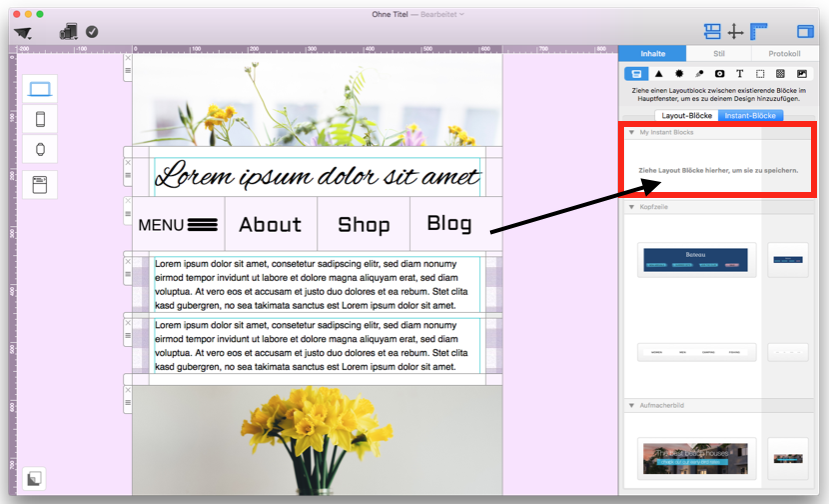Choose the small mobile hero image thumbnail

(x=788, y=459)
